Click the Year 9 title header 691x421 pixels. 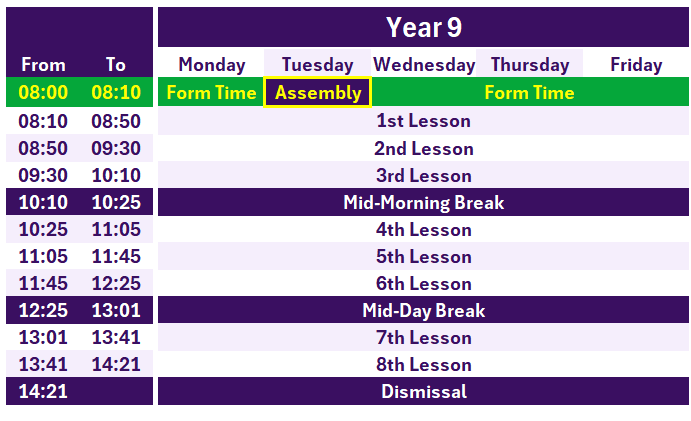point(423,27)
